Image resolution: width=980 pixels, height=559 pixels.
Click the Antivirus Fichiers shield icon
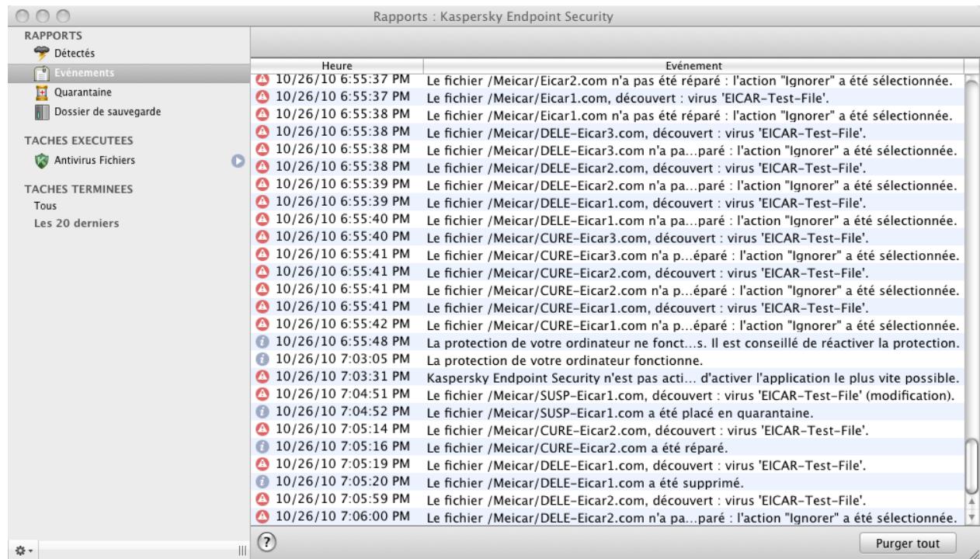[x=42, y=161]
